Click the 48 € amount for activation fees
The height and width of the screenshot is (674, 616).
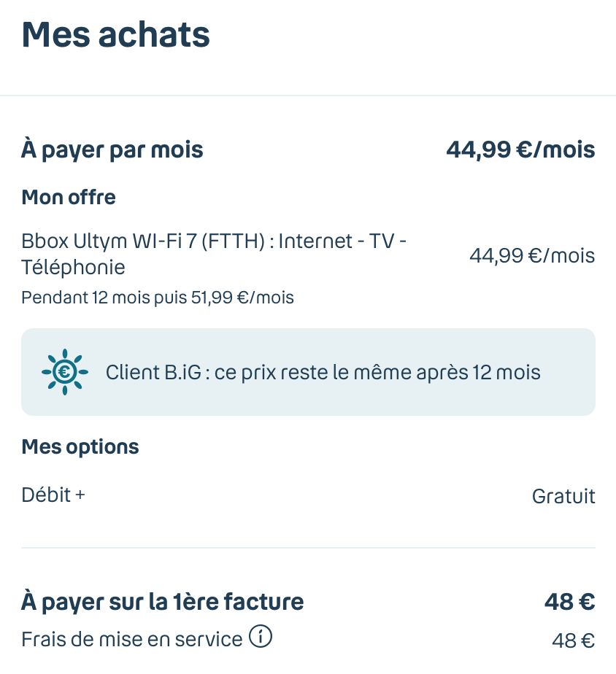(573, 641)
